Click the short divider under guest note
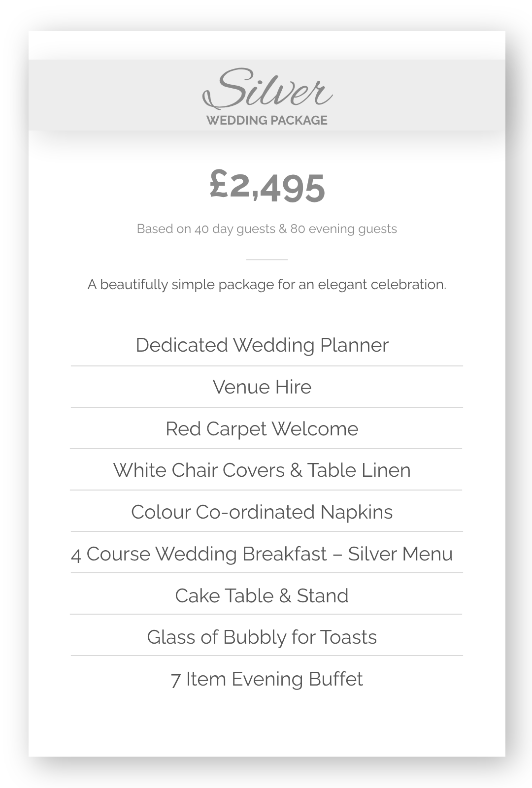The image size is (532, 788). coord(266,259)
